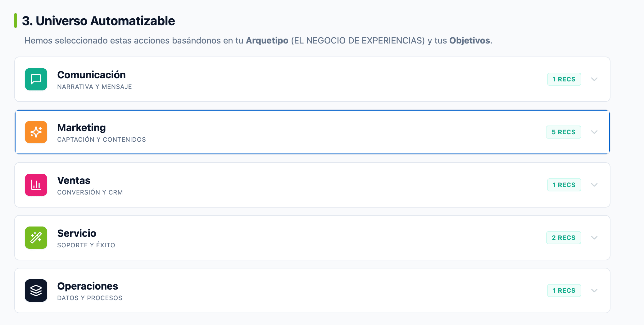Click the 1 RECS badge on Operaciones

564,290
